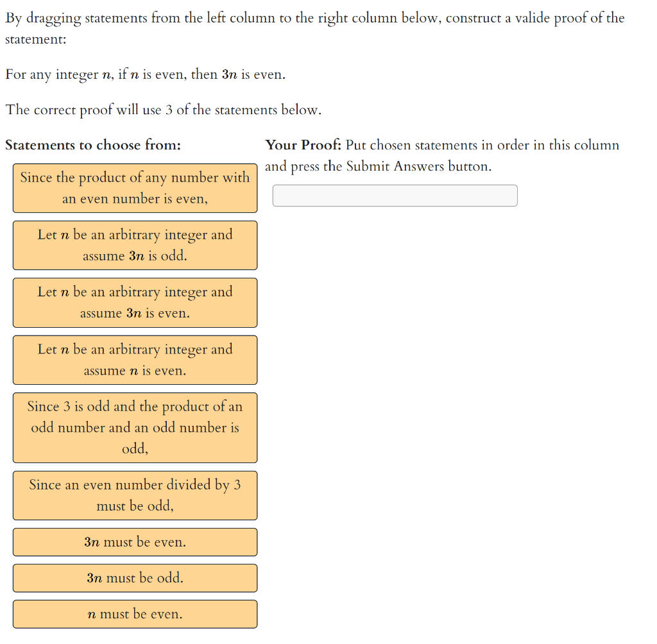
Task: Click the '3n must be odd.' card
Action: coord(135,578)
